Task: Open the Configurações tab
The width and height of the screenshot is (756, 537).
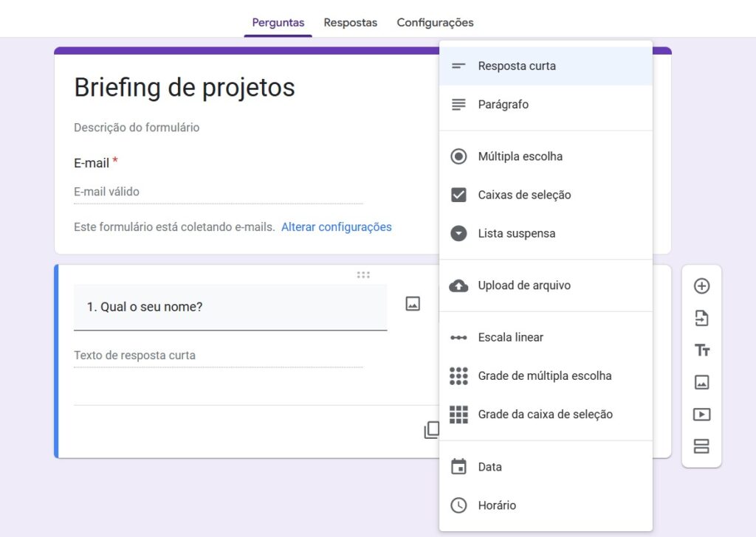Action: pos(435,23)
